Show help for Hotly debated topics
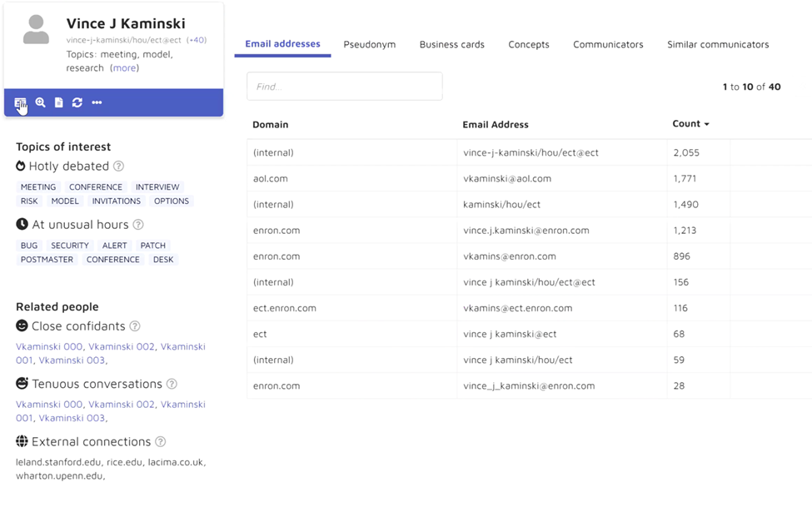This screenshot has height=507, width=812. tap(118, 167)
